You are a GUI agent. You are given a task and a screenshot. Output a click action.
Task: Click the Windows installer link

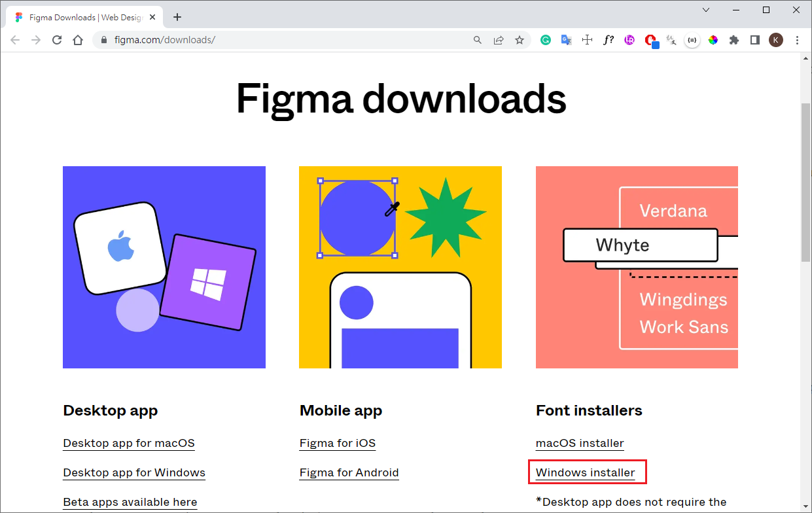(x=585, y=472)
